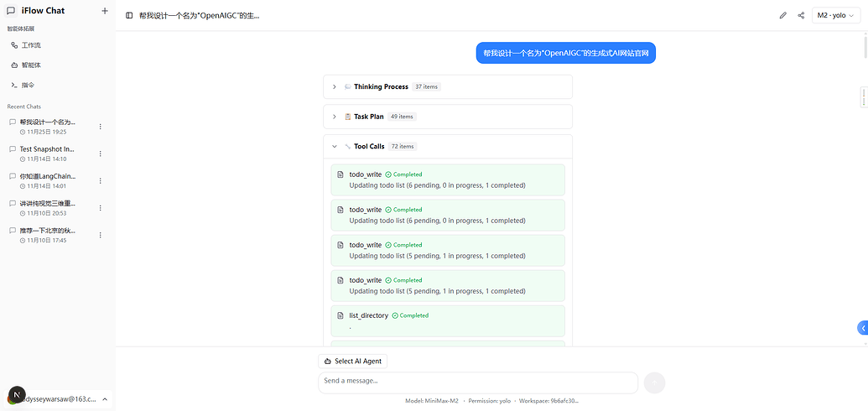Start a new chat with plus icon
Image resolution: width=868 pixels, height=411 pixels.
(x=105, y=11)
